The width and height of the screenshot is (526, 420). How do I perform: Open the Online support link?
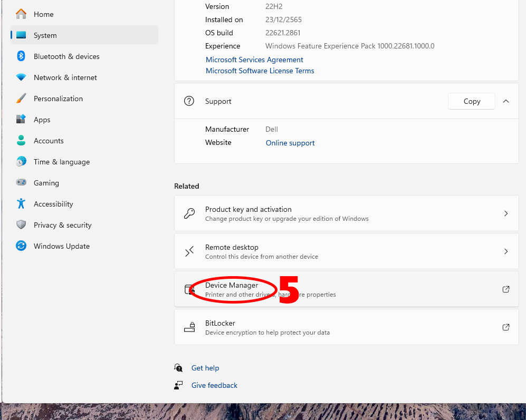click(x=290, y=143)
